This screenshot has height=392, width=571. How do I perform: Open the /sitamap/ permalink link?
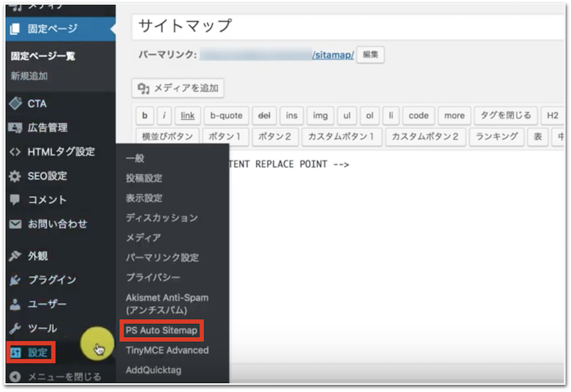click(333, 55)
